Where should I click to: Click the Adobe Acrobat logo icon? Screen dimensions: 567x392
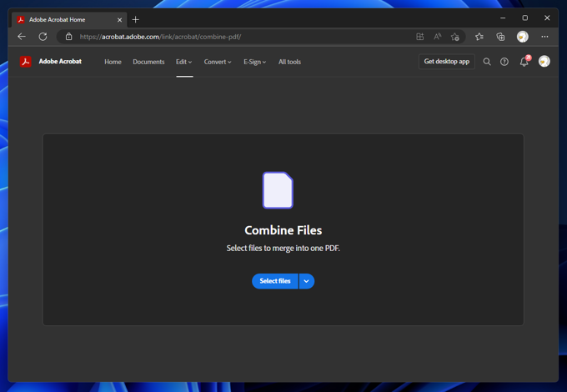pos(26,62)
